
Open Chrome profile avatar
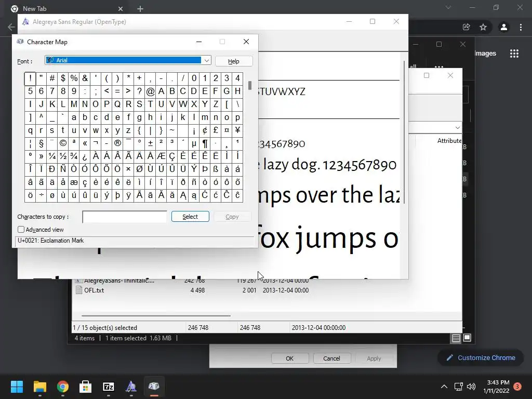pyautogui.click(x=504, y=27)
